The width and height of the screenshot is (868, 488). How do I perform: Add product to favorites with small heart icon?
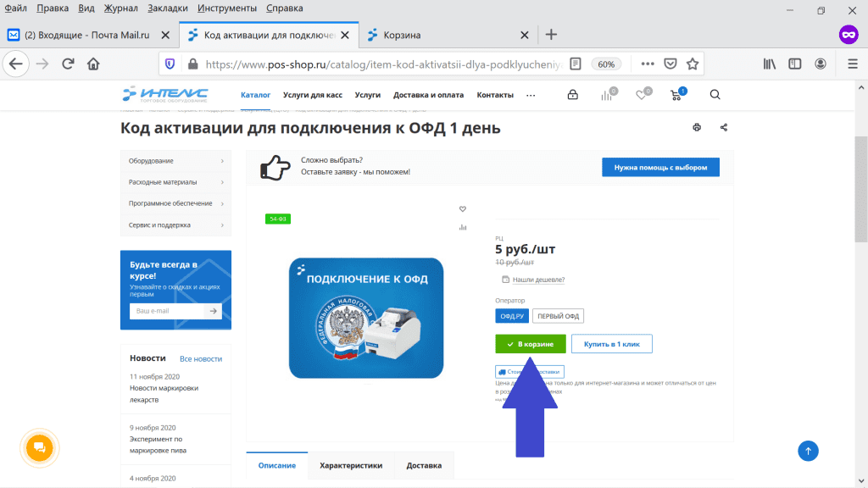click(463, 209)
